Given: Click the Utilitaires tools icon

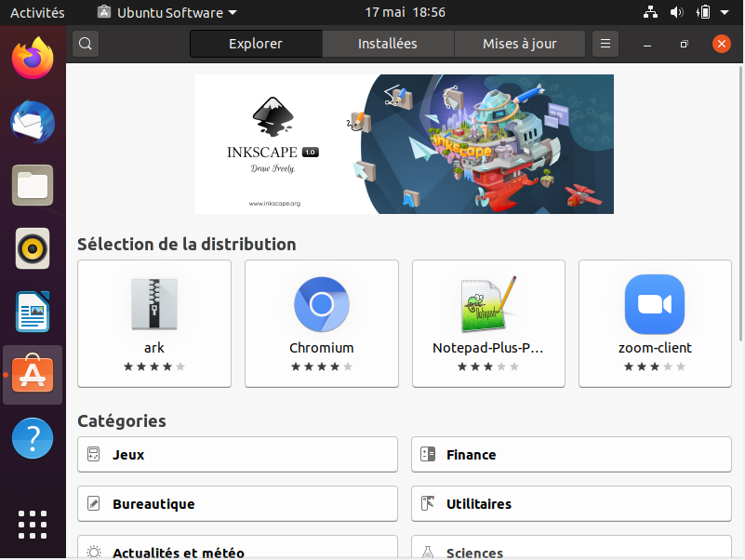Looking at the screenshot, I should (x=428, y=503).
